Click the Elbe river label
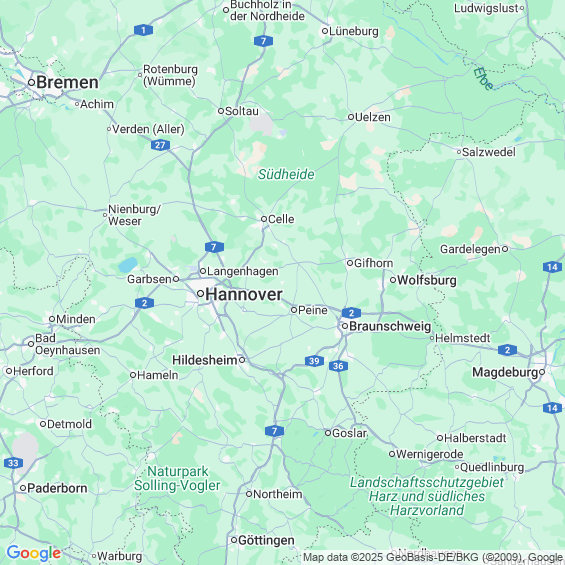 (484, 78)
